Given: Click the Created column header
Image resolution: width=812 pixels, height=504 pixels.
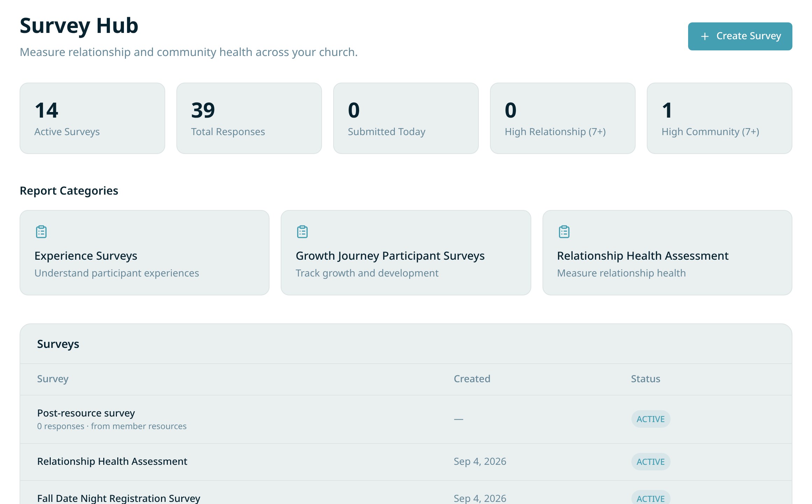Looking at the screenshot, I should pos(472,379).
